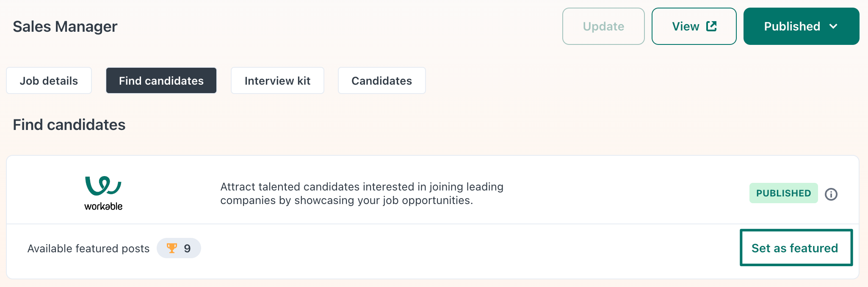Click the info icon next to PUBLISHED

click(x=831, y=194)
